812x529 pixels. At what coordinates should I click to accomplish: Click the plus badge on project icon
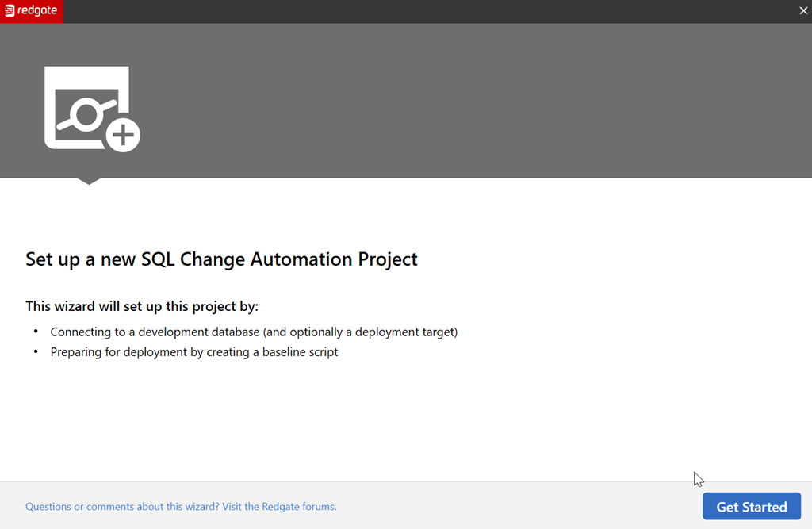click(x=123, y=136)
